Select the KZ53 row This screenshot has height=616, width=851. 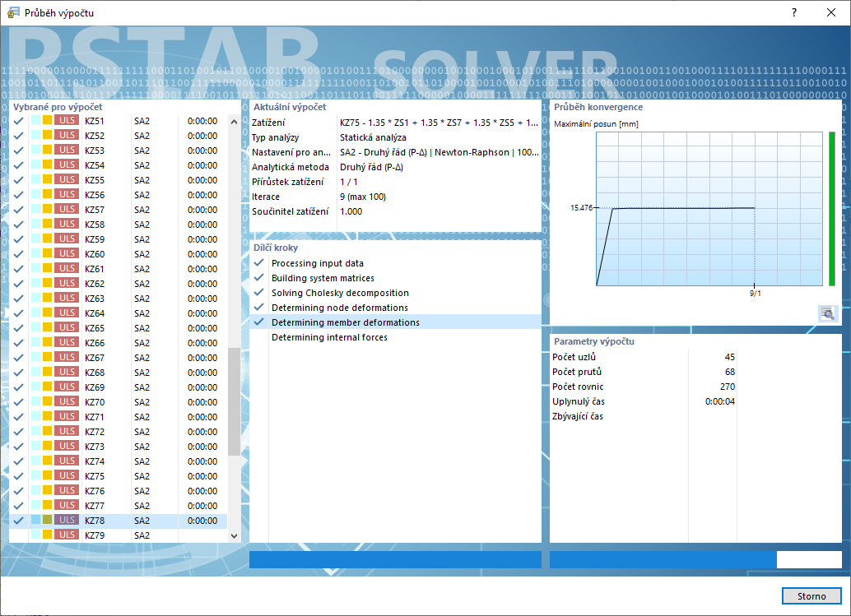[x=119, y=151]
